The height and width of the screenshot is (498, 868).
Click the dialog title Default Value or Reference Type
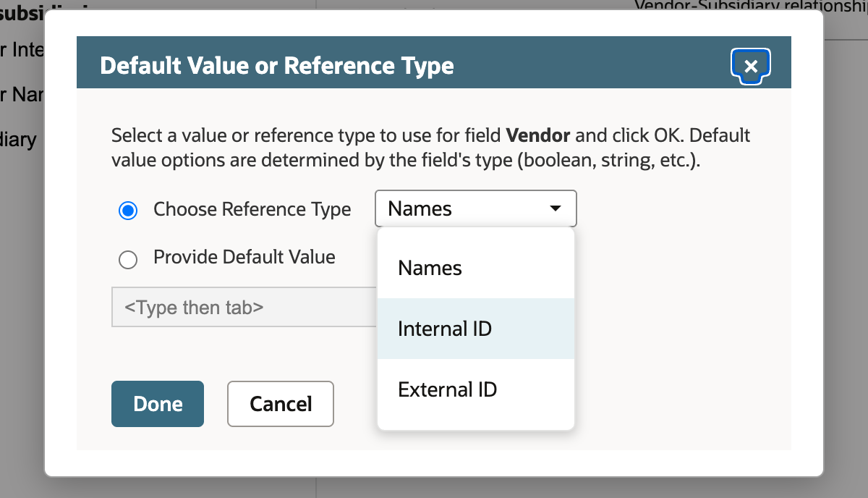277,66
